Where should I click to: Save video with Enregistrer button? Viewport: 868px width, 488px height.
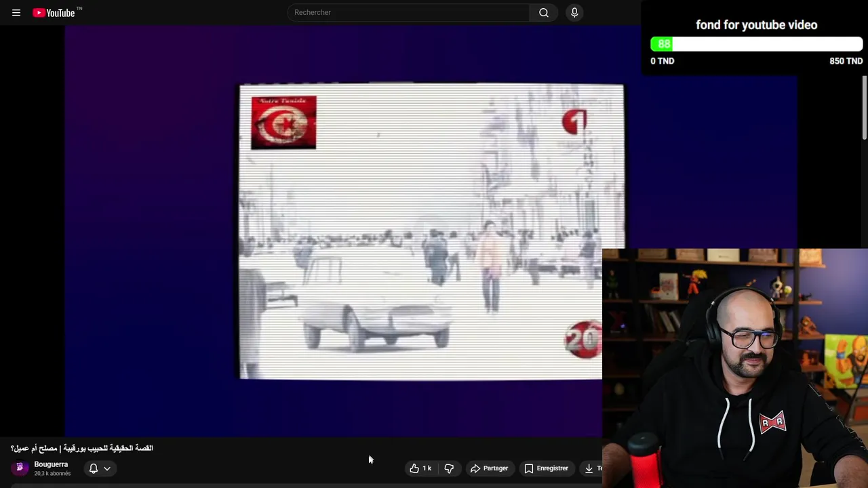click(546, 468)
